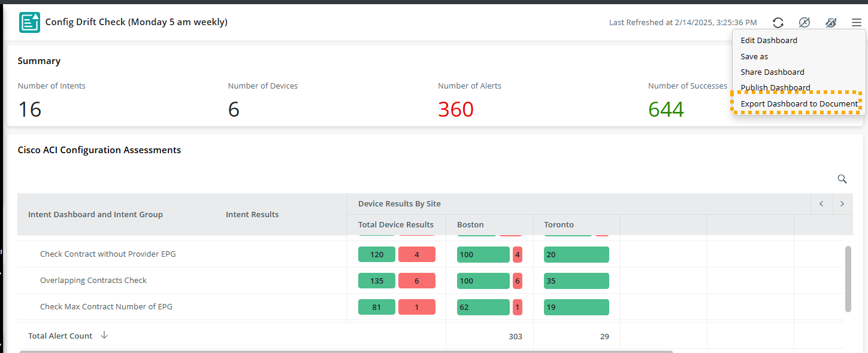The height and width of the screenshot is (353, 868).
Task: Open Check Max Contract Number of EPG row
Action: [x=106, y=306]
